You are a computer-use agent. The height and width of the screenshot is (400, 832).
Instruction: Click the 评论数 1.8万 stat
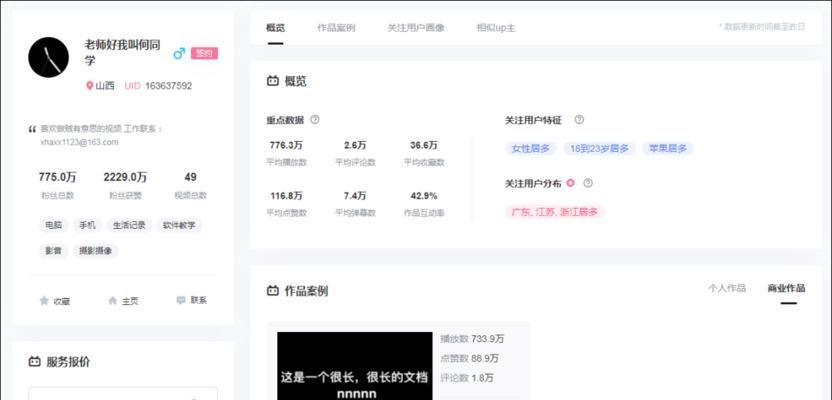point(466,378)
